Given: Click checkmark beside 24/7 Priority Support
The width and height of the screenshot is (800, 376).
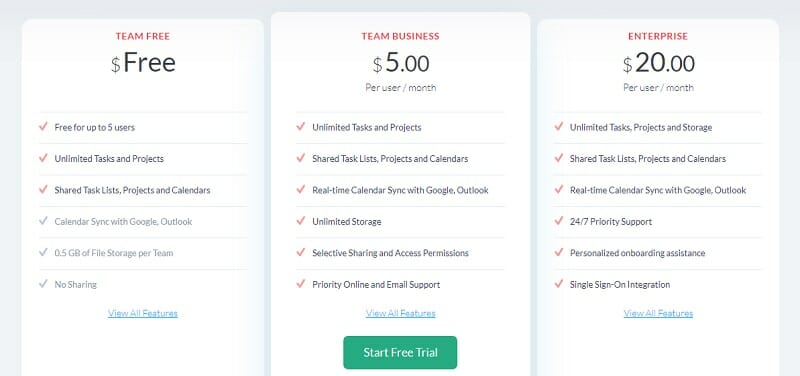Looking at the screenshot, I should point(559,221).
